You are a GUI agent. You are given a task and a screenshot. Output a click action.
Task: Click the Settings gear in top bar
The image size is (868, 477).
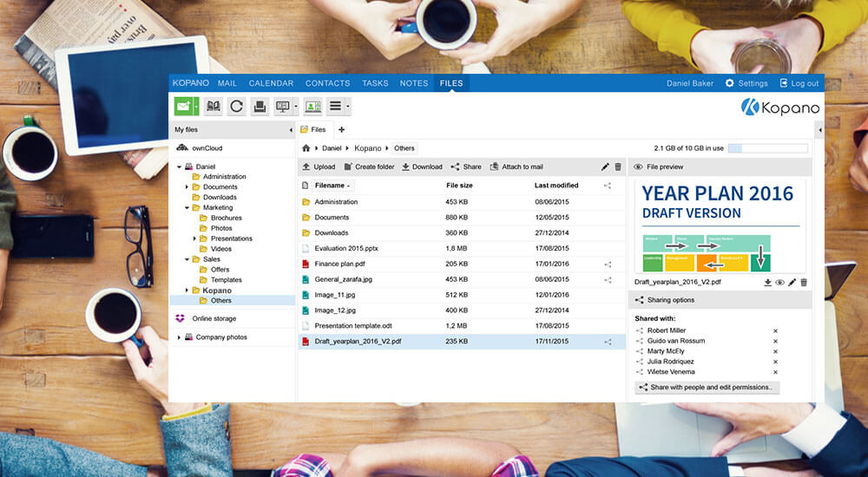(730, 83)
